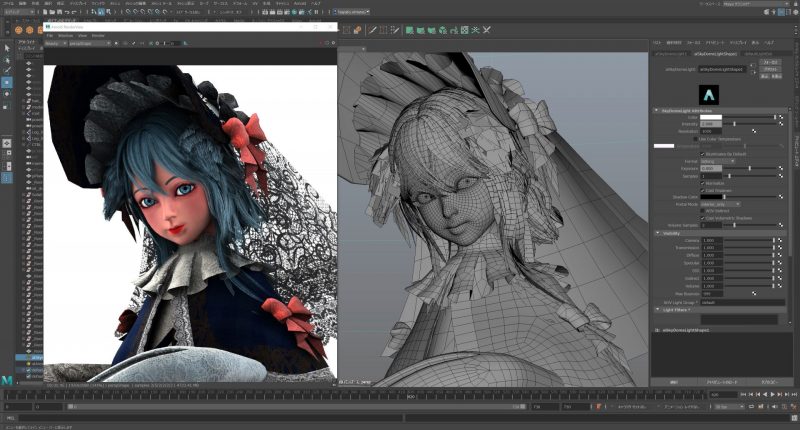
Task: Select by object type mode icon
Action: (x=101, y=12)
